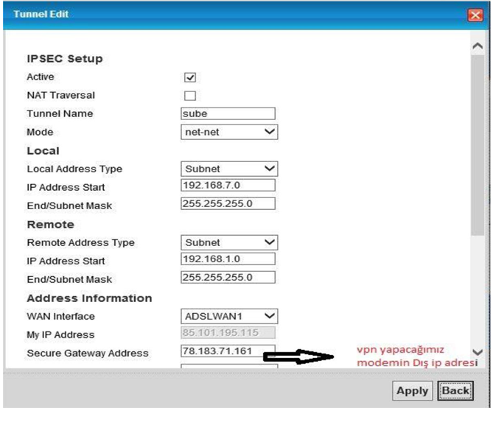Click the Local IP Address Start field 192.168.7.0

[x=228, y=186]
